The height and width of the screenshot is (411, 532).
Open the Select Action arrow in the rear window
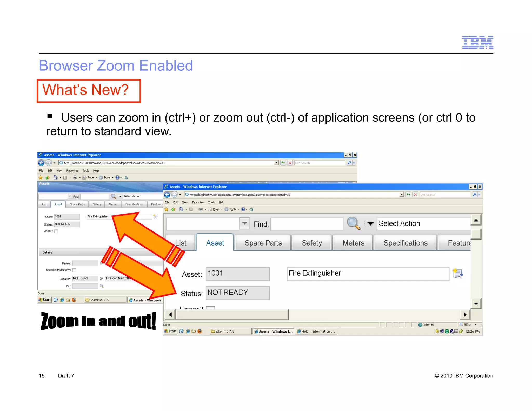pyautogui.click(x=120, y=196)
